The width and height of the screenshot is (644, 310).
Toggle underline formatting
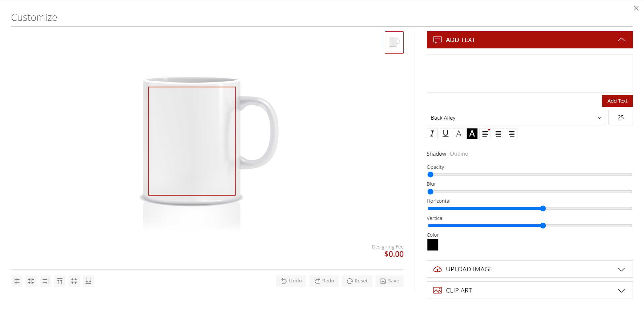click(445, 133)
